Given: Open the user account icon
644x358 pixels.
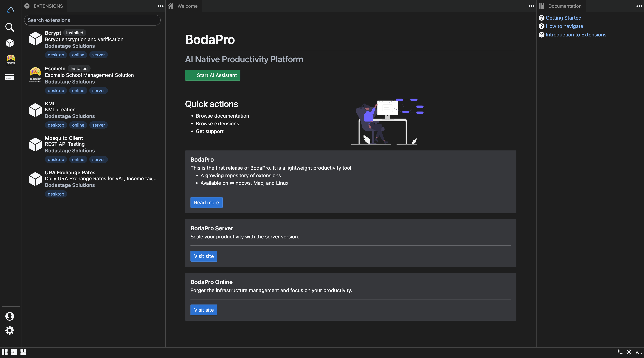Looking at the screenshot, I should point(10,316).
